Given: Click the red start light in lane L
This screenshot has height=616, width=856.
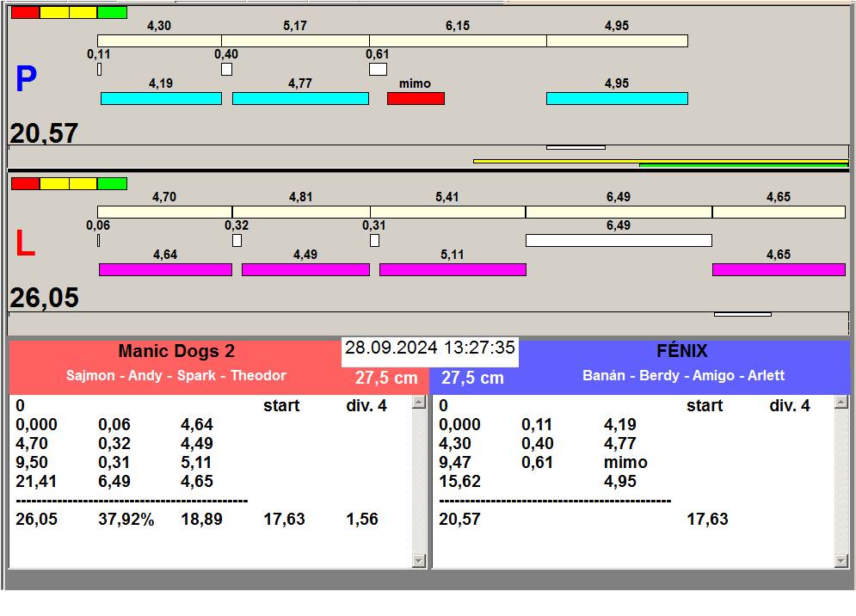Looking at the screenshot, I should pos(25,183).
